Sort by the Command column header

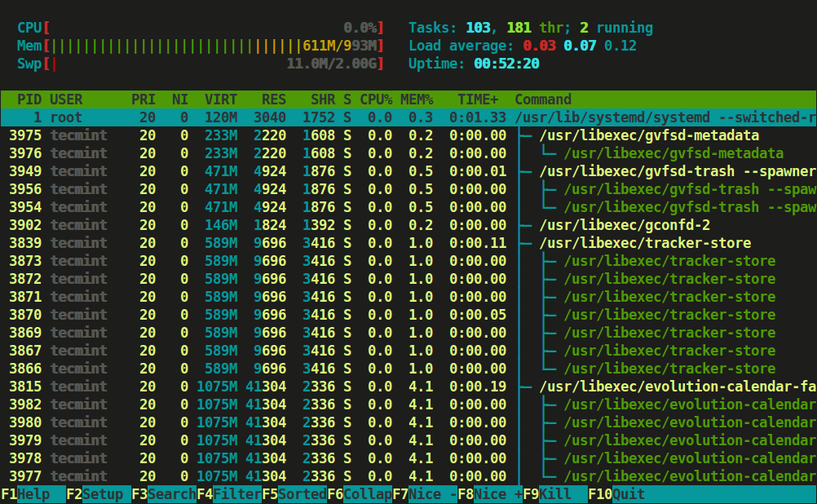coord(543,99)
